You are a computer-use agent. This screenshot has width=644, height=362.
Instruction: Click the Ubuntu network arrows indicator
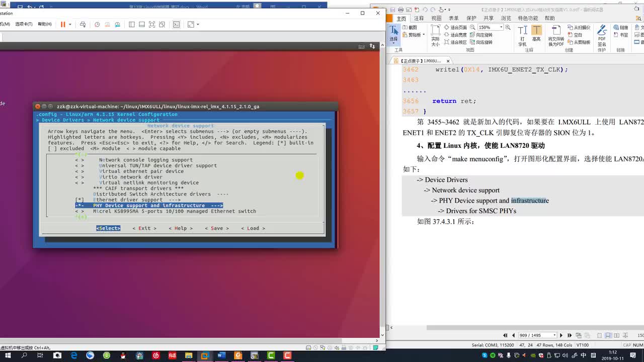pyautogui.click(x=373, y=46)
